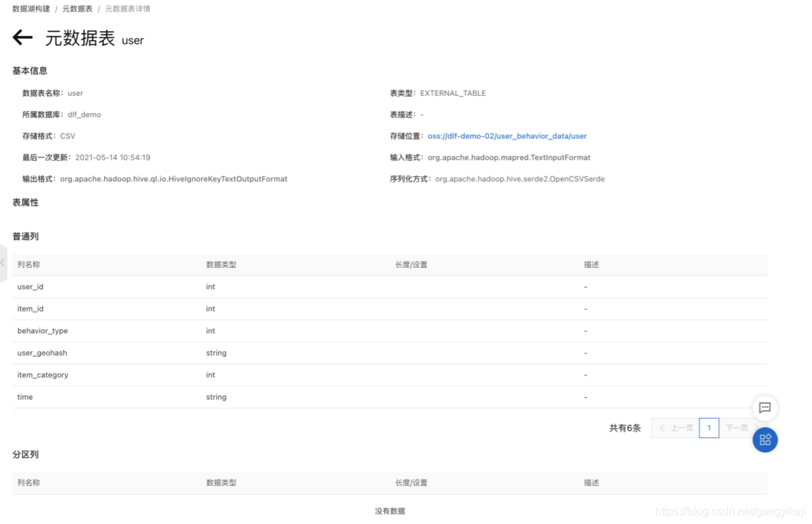The width and height of the screenshot is (812, 524).
Task: Select page 1 in the pagination control
Action: point(709,428)
